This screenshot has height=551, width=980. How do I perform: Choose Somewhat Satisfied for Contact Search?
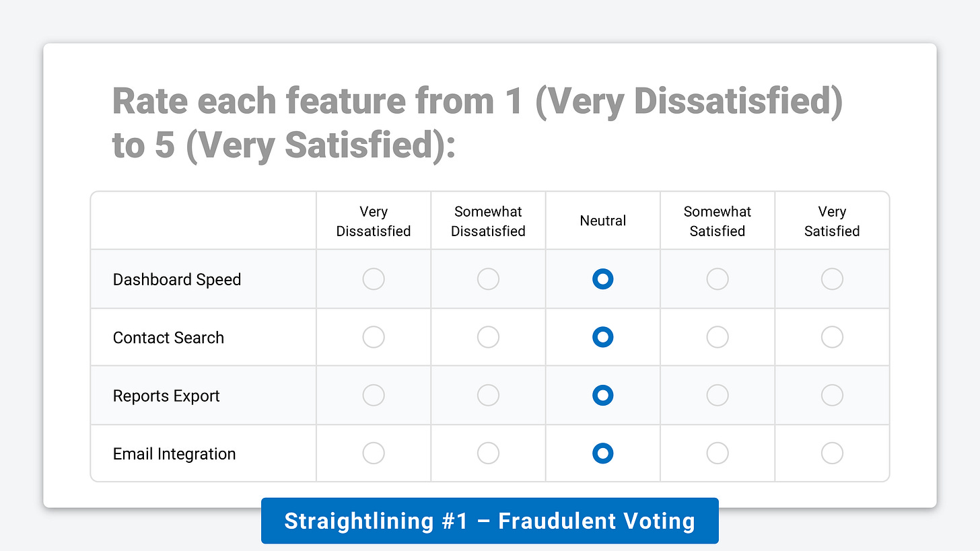717,337
